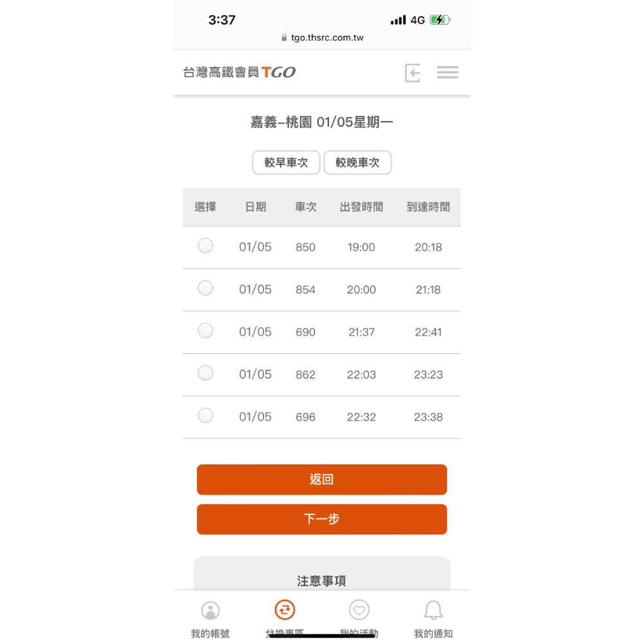Open the hamburger menu icon
644x644 pixels.
[x=448, y=72]
